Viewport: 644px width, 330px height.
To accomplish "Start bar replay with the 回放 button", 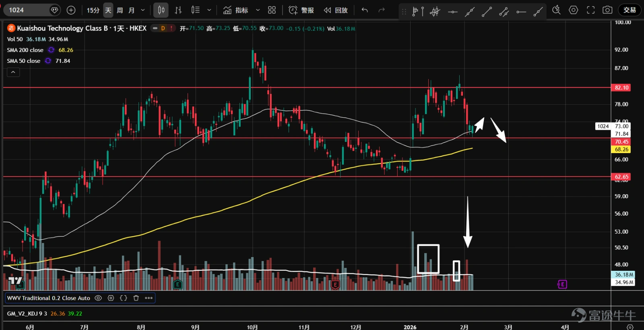I will [336, 10].
